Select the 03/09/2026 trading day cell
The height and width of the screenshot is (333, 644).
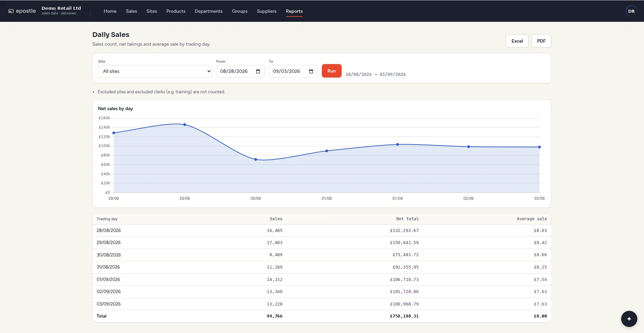[x=109, y=304]
